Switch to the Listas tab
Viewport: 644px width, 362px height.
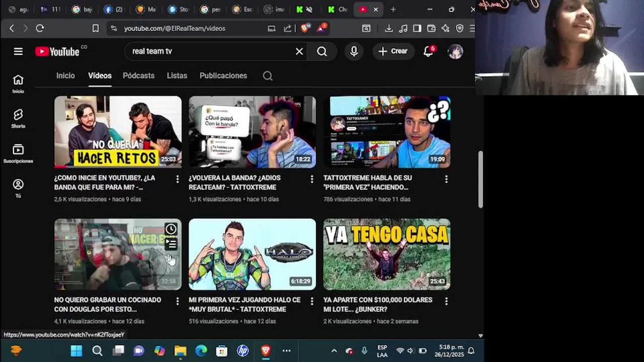pos(177,75)
